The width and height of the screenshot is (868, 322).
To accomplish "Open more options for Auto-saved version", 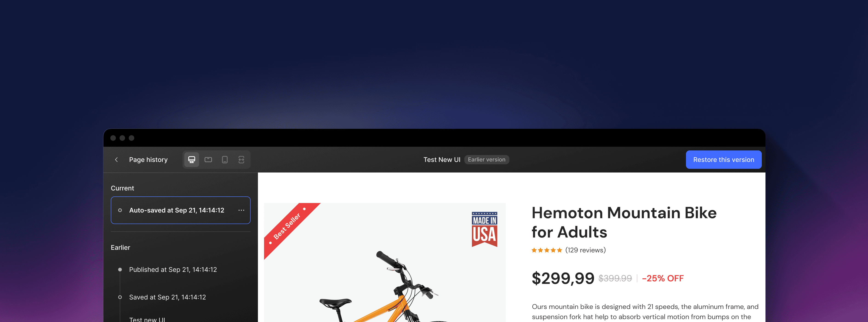I will pyautogui.click(x=241, y=210).
